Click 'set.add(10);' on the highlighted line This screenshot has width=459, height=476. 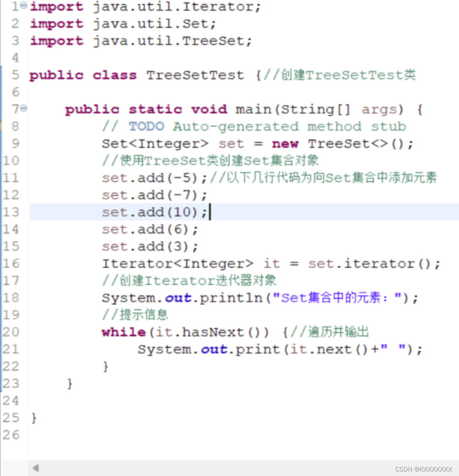click(x=154, y=212)
